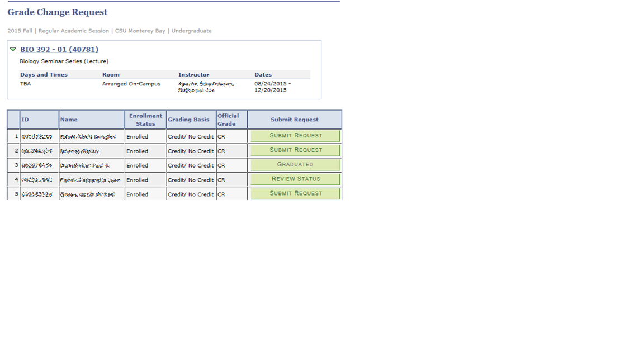
Task: Open the BIO 392 - 01 (40781) course link
Action: pyautogui.click(x=59, y=49)
